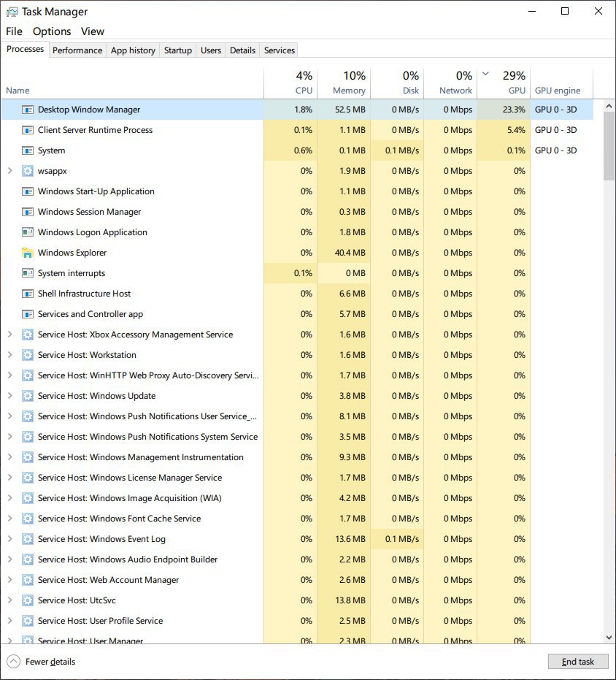Click the System interrupts process icon

coord(28,273)
